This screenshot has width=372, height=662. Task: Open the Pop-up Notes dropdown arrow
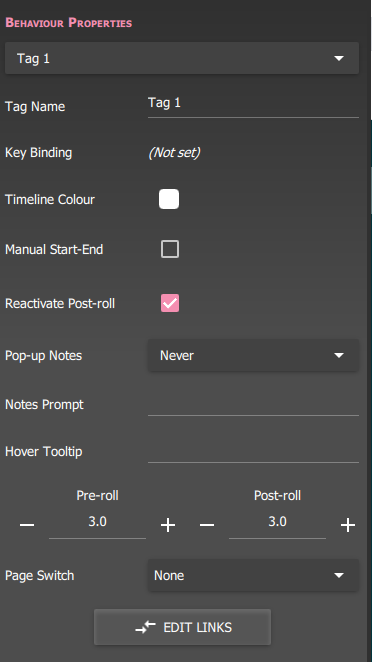point(339,355)
